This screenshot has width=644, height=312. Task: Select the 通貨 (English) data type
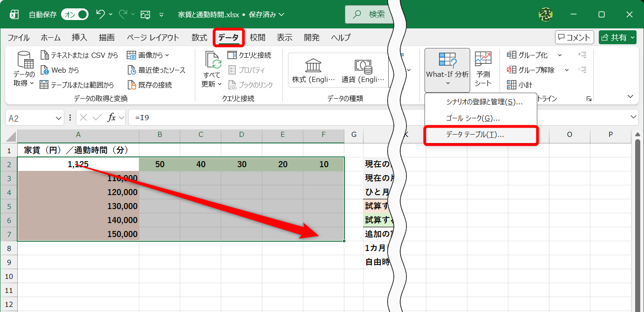pyautogui.click(x=363, y=70)
